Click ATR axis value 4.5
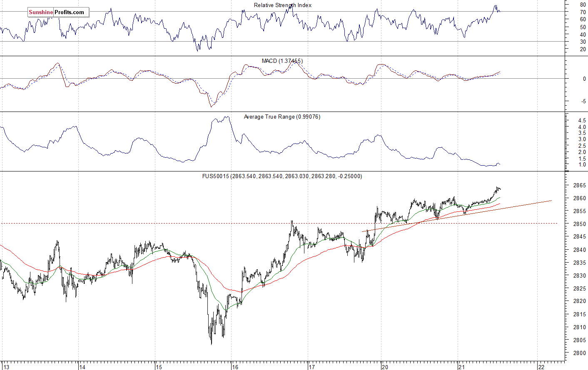 tap(582, 120)
